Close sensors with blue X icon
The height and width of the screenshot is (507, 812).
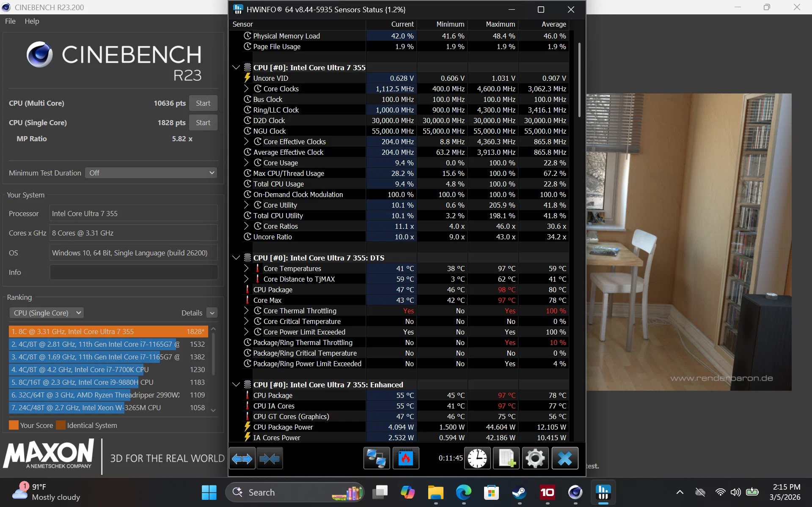click(565, 458)
